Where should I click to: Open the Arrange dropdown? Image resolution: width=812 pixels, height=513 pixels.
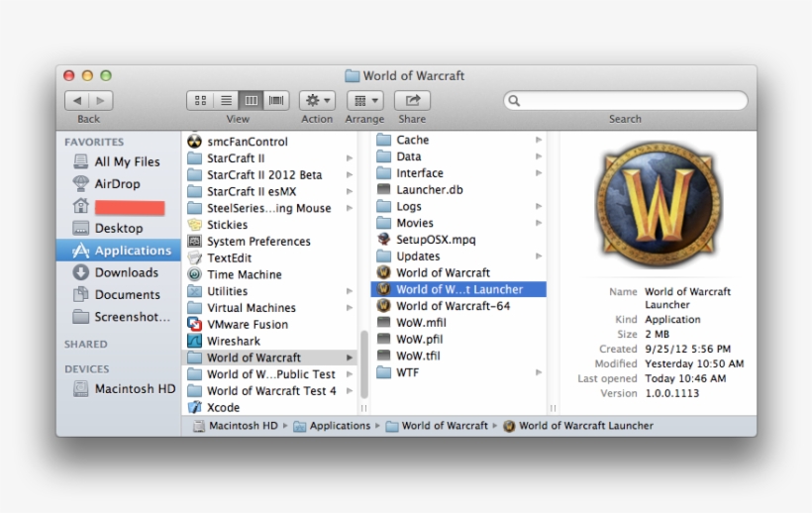point(365,100)
